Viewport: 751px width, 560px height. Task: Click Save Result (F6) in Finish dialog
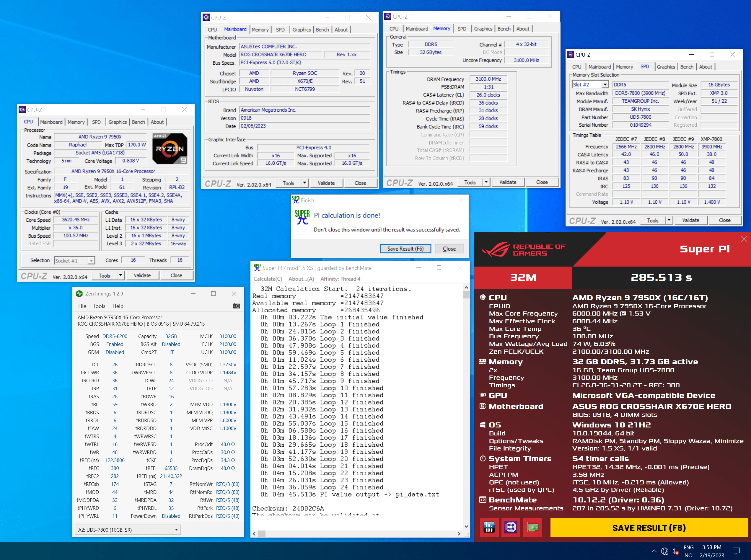(x=405, y=249)
